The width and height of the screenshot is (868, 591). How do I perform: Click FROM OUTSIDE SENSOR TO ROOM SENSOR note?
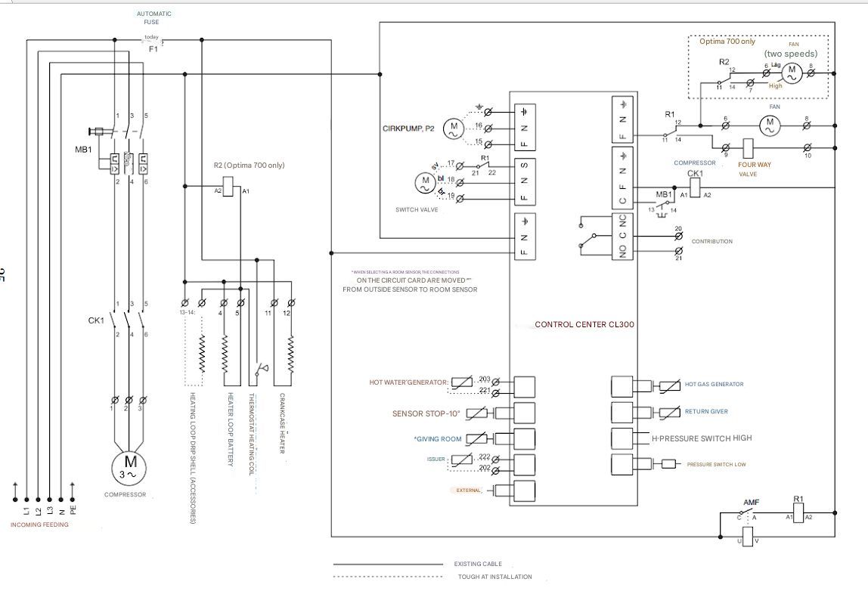click(x=410, y=289)
